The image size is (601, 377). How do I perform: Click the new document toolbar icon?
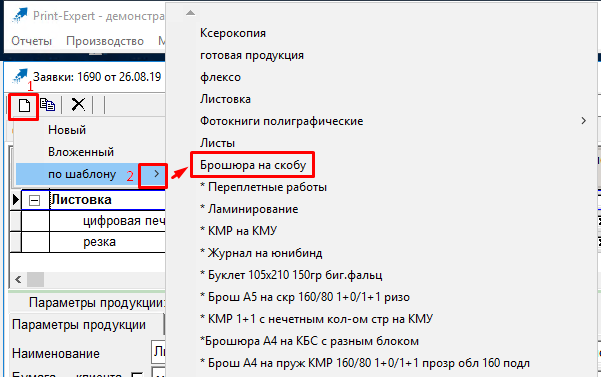point(24,105)
